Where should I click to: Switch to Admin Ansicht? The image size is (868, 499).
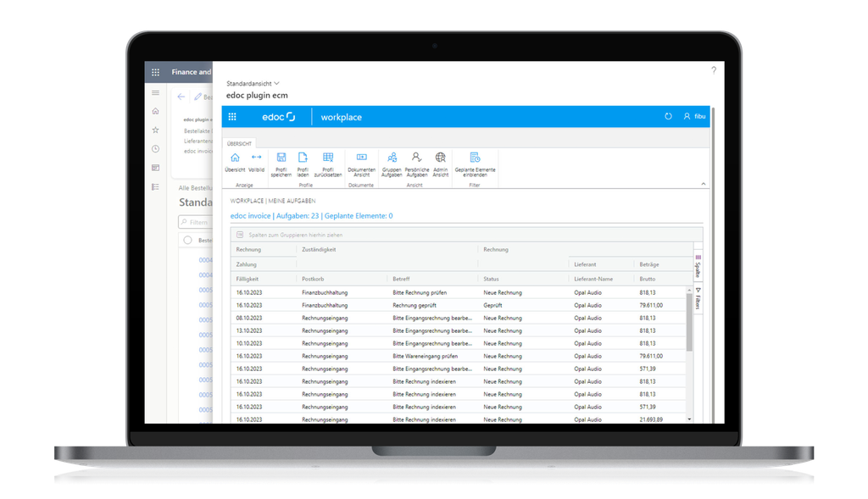[x=441, y=165]
